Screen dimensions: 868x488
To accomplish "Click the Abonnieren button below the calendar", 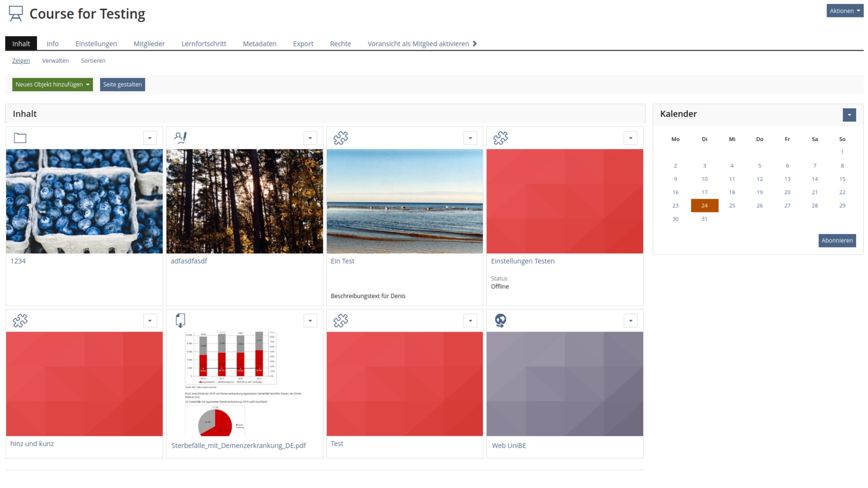I will coord(837,240).
